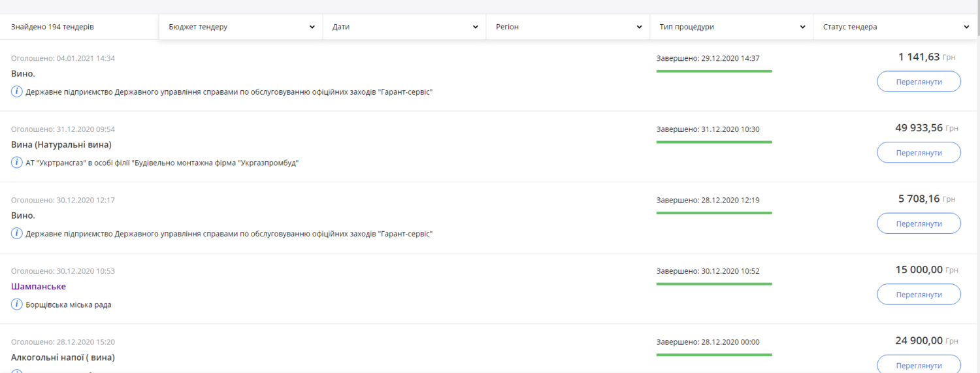980x373 pixels.
Task: Click the Оголошено: 28.12.2020 15:20 date
Action: pos(63,342)
